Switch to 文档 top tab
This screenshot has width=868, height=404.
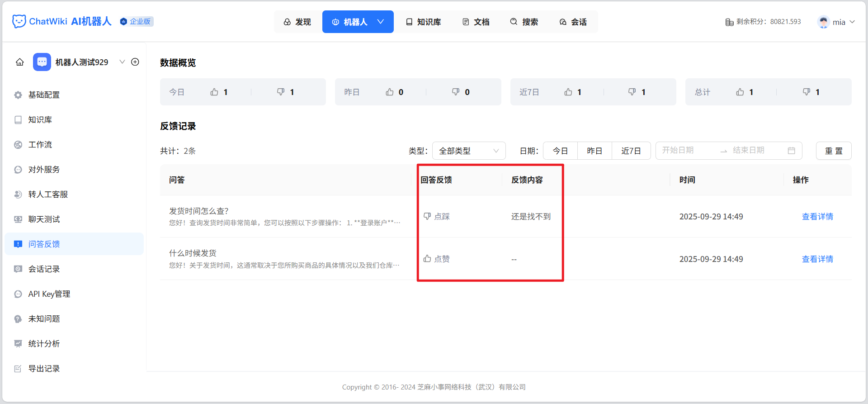[x=476, y=22]
